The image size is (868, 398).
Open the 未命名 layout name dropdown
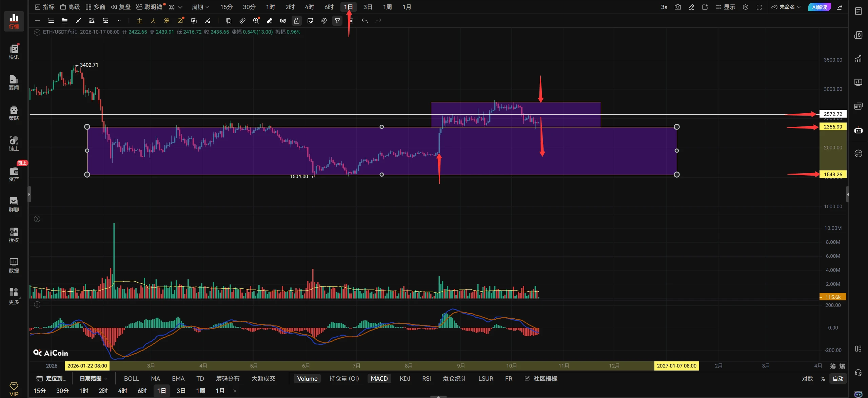[786, 7]
